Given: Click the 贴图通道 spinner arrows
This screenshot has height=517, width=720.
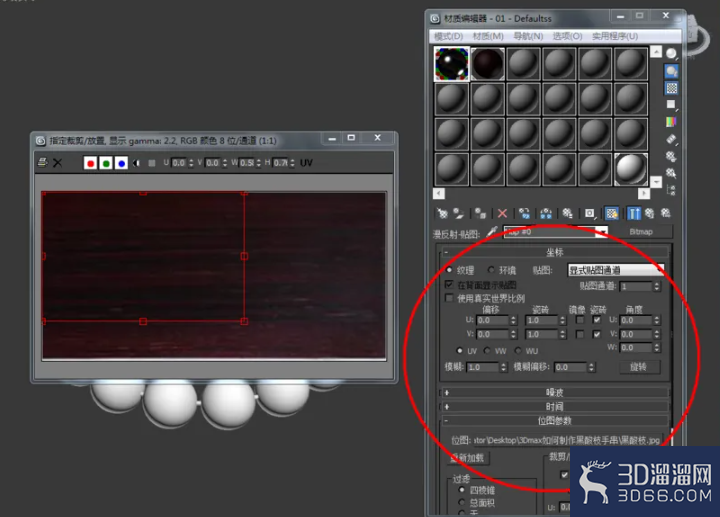Looking at the screenshot, I should tap(657, 287).
